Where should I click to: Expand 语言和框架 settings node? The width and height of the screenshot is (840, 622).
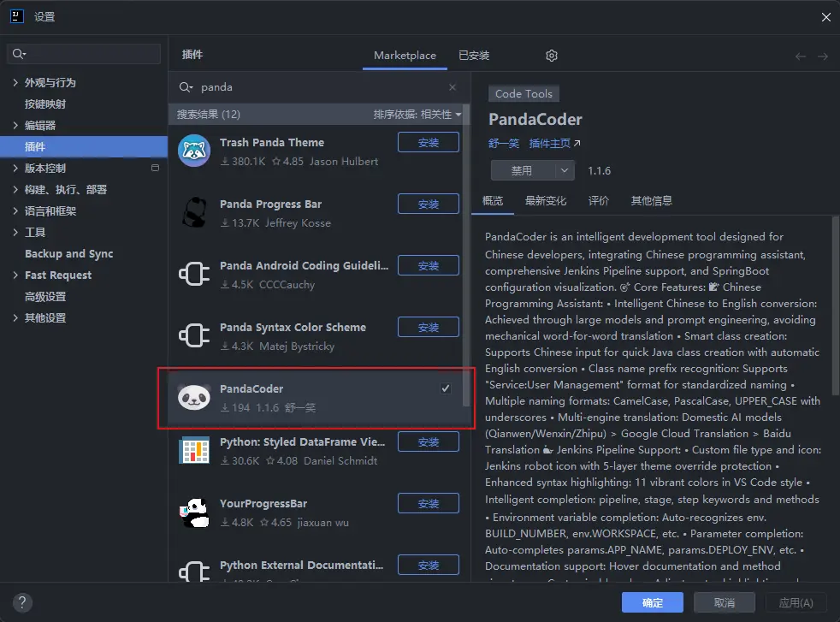(15, 211)
